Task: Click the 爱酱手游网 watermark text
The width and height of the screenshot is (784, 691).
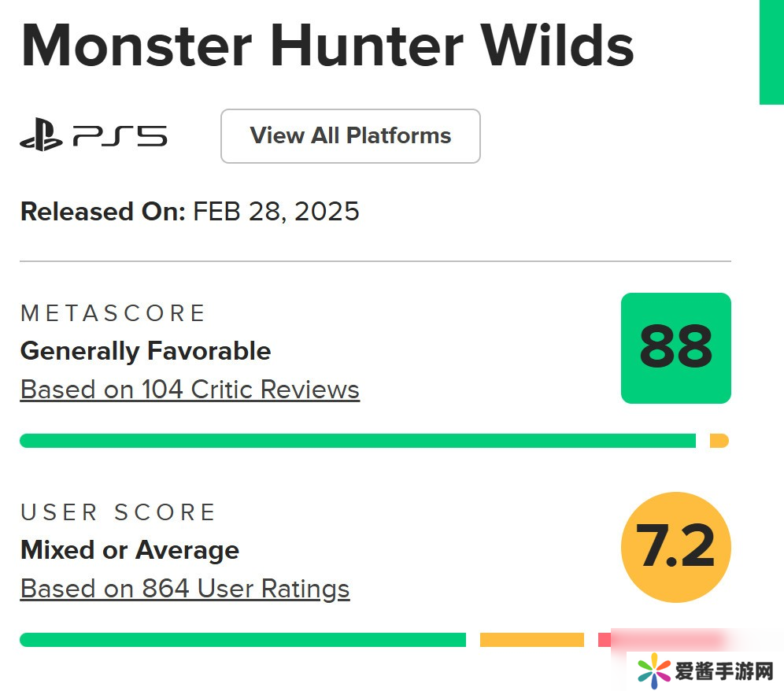Action: (724, 671)
